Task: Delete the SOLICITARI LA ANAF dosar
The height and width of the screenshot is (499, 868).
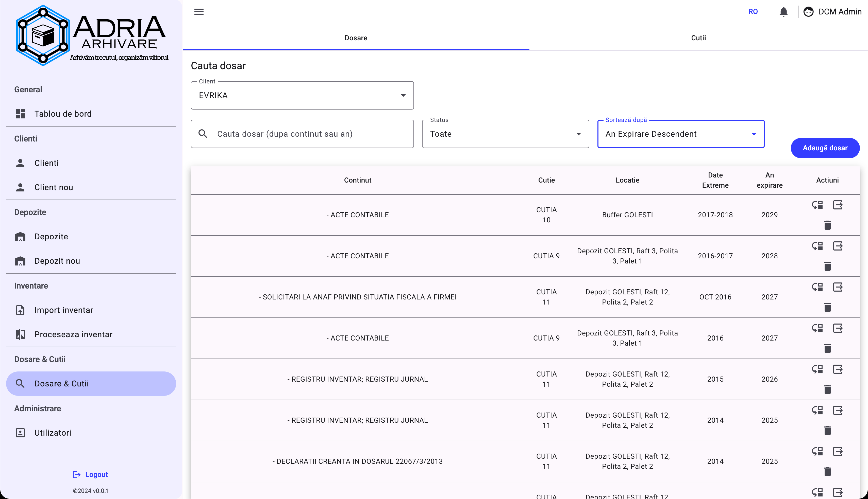Action: [x=828, y=307]
